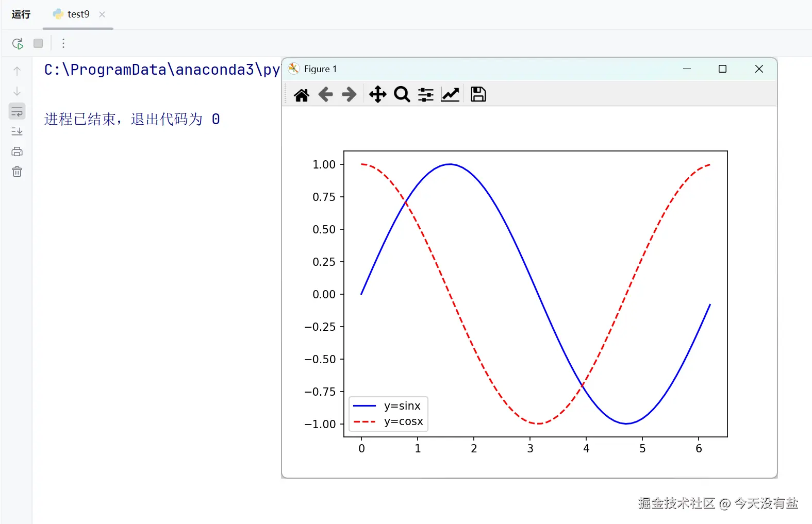Go forward to the next figure view

[349, 95]
